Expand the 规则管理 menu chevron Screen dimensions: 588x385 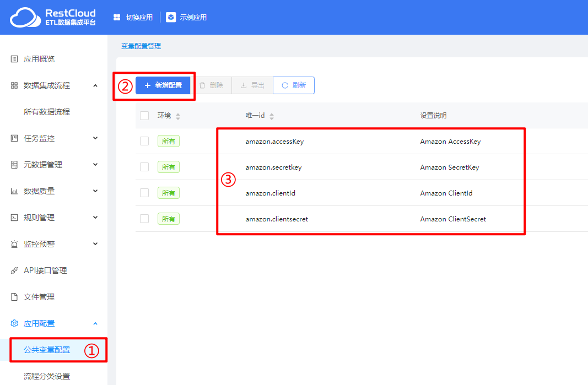(x=95, y=218)
